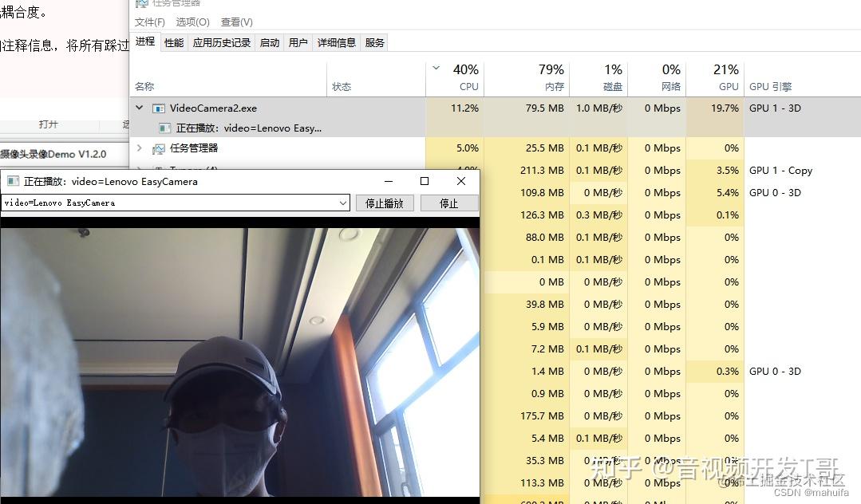Screen dimensions: 861x504
Task: Switch to the 性能 tab
Action: (174, 42)
